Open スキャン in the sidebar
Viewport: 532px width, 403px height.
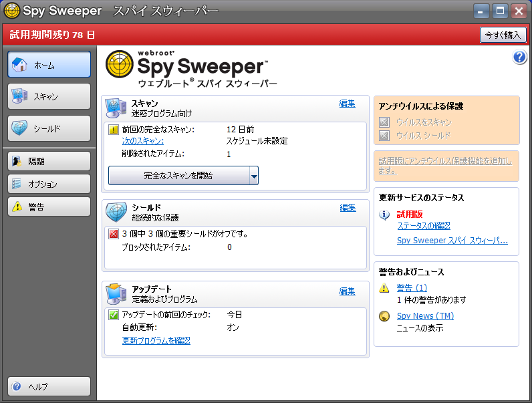click(49, 96)
